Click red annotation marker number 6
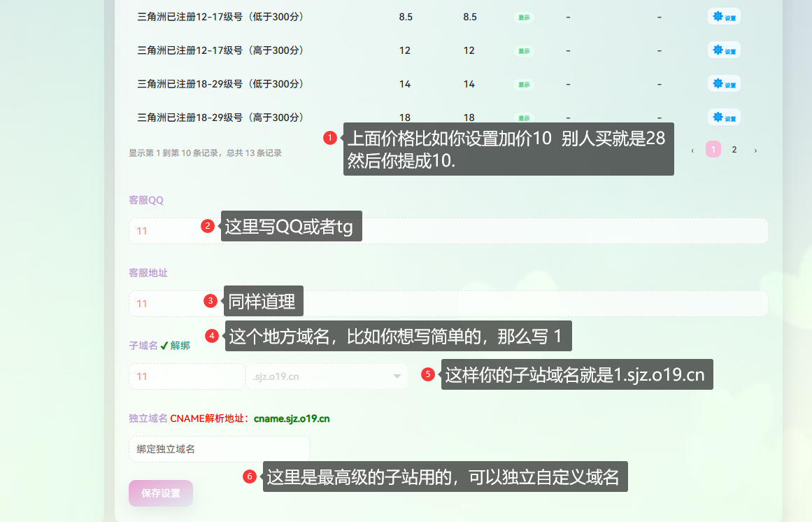 pyautogui.click(x=249, y=477)
